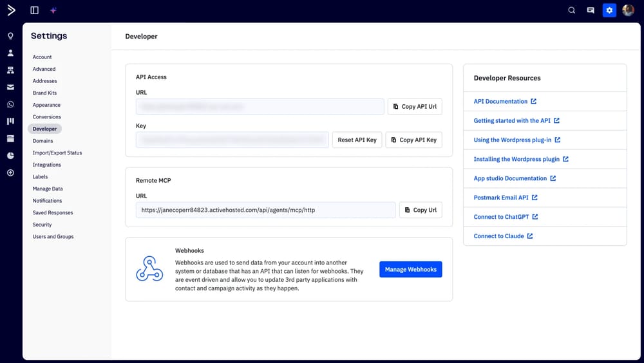Open the chat messages icon

(x=591, y=10)
